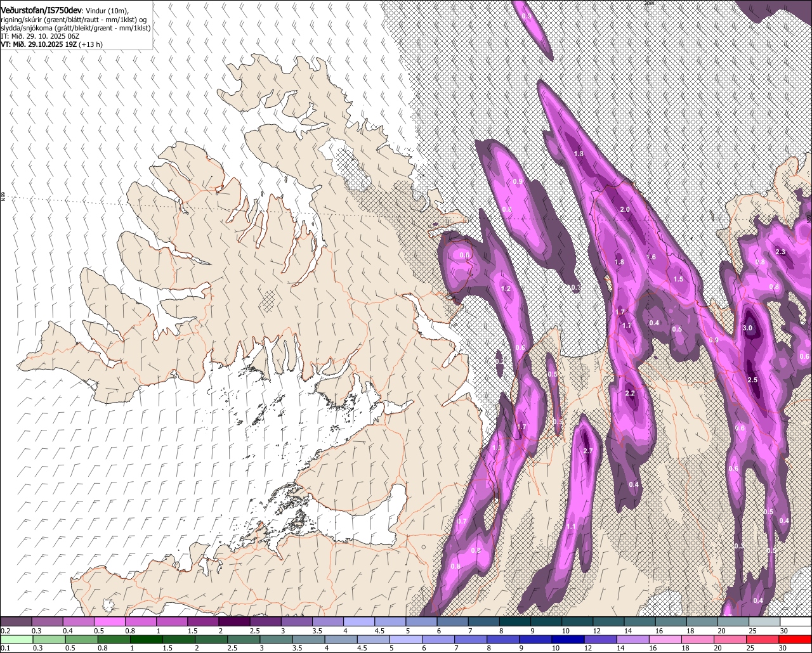Click the 2.7 precipitation value on the map
Viewport: 812px width, 653px height.
[x=587, y=451]
